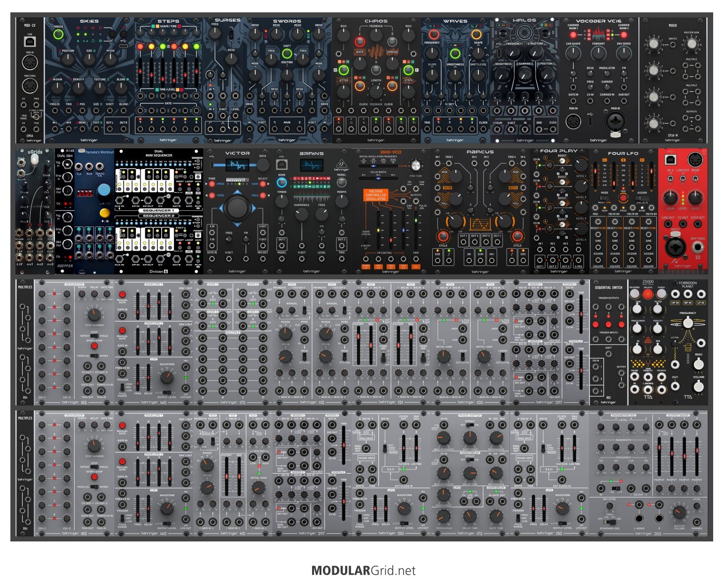Screen dimensions: 728x581
Task: Click the USB port on MIDI-CV module
Action: pos(30,42)
